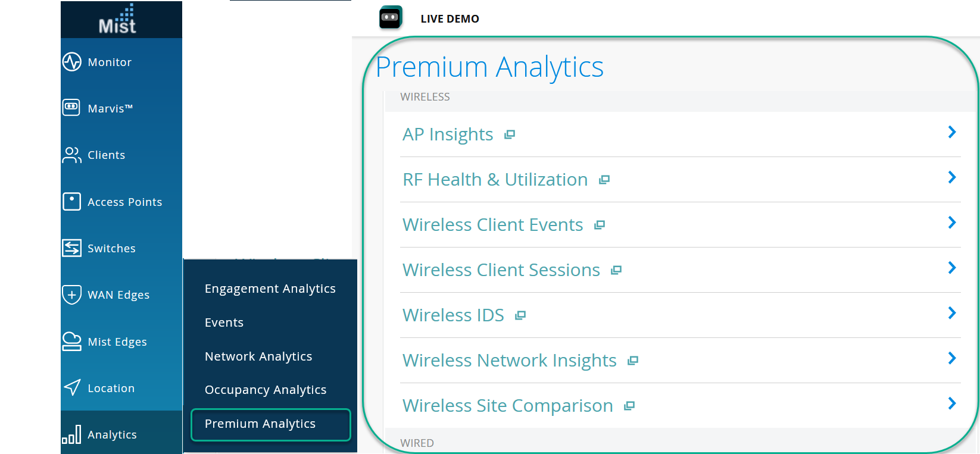
Task: Expand the Wireless Site Comparison chevron
Action: point(951,403)
